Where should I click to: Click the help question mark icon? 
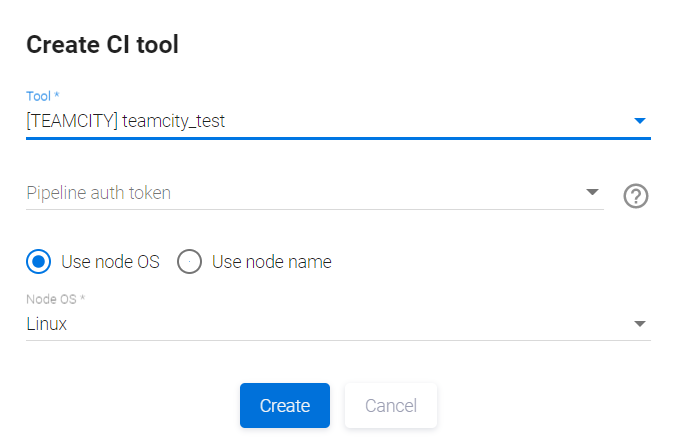(x=636, y=196)
